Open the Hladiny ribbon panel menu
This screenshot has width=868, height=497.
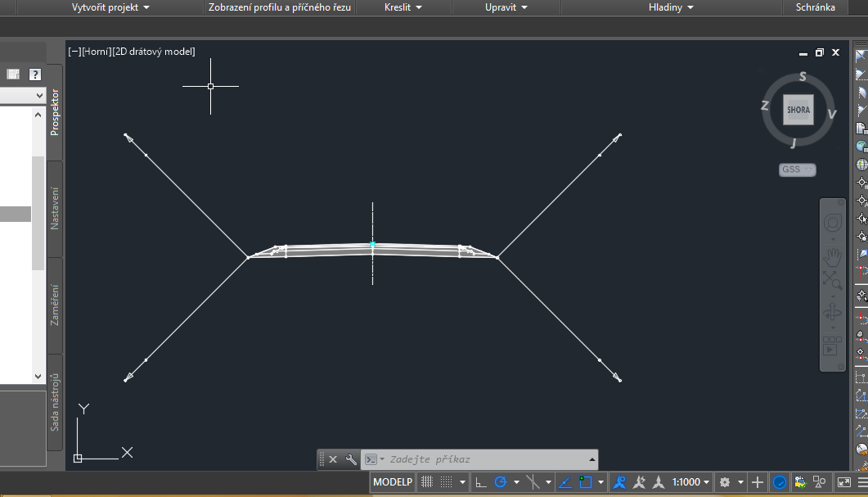[671, 7]
